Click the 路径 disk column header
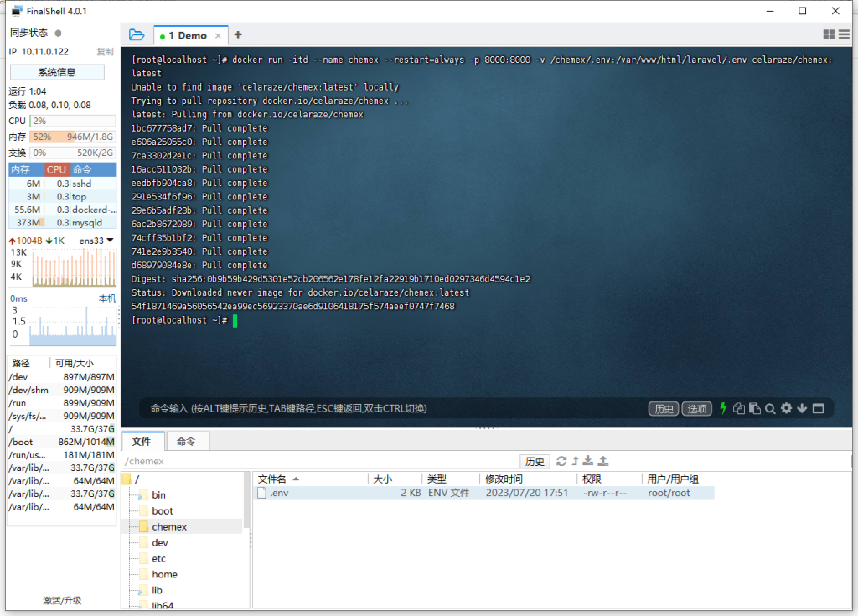 click(28, 363)
